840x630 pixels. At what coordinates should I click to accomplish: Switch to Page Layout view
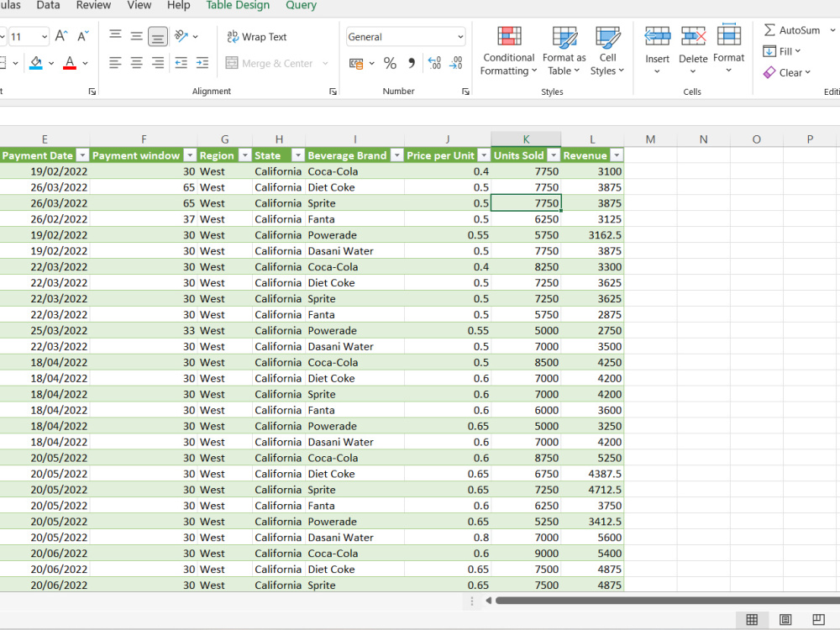(785, 620)
